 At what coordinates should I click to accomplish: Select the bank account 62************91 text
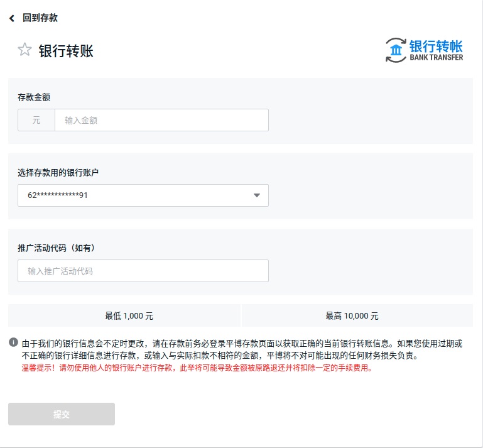point(58,195)
